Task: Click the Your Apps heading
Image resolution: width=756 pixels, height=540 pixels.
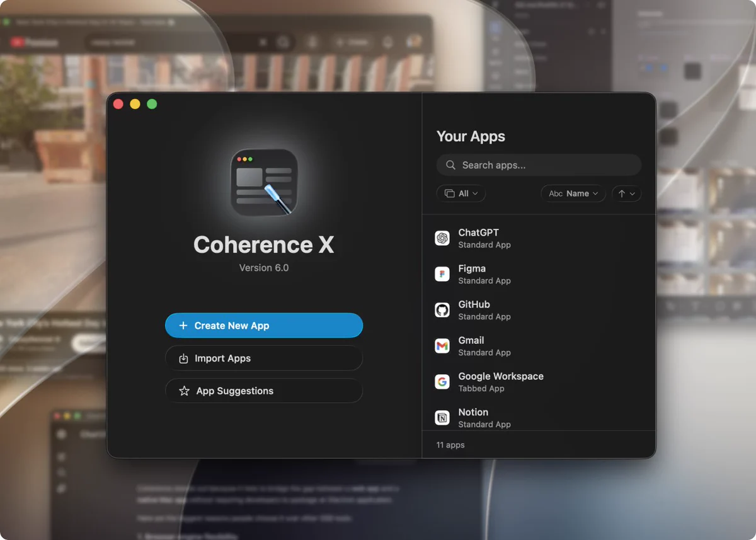Action: click(471, 137)
